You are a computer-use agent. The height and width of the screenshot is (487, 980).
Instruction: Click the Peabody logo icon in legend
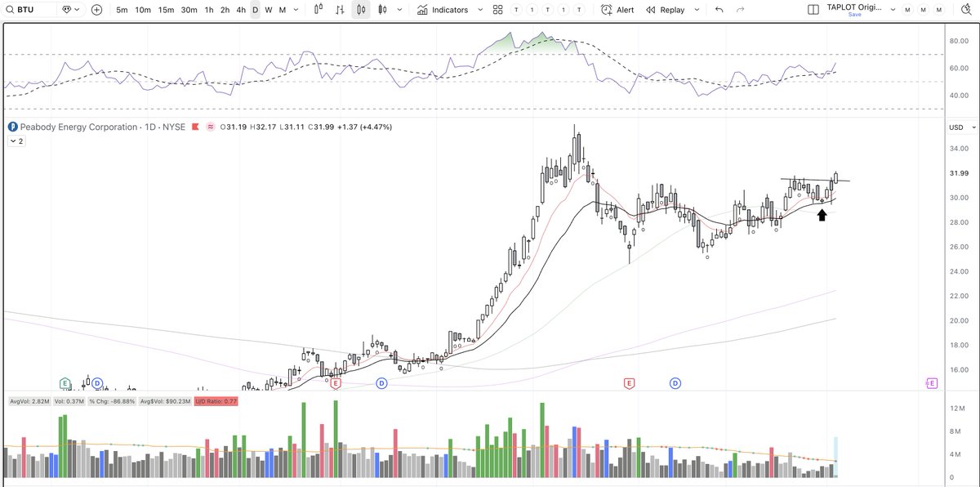pyautogui.click(x=12, y=127)
